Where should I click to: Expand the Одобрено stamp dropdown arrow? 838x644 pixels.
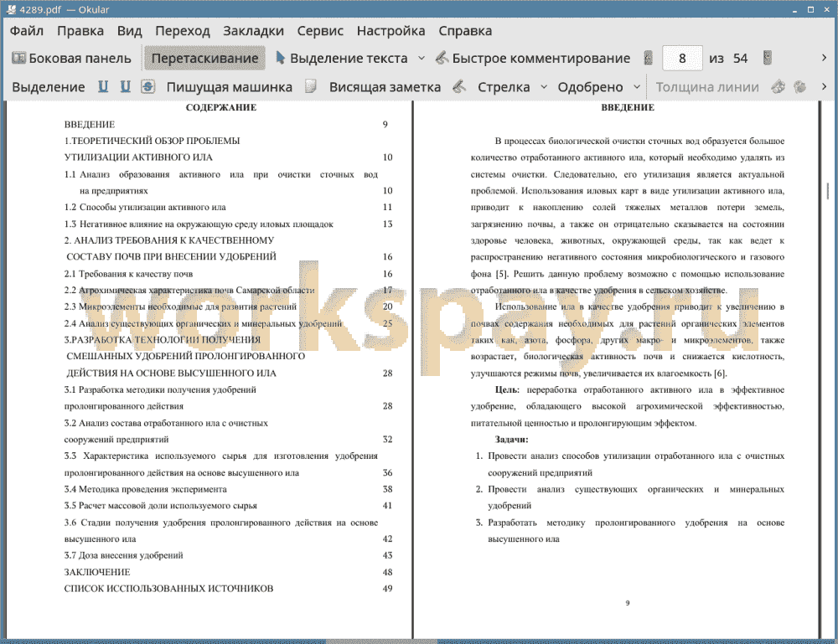pos(637,87)
